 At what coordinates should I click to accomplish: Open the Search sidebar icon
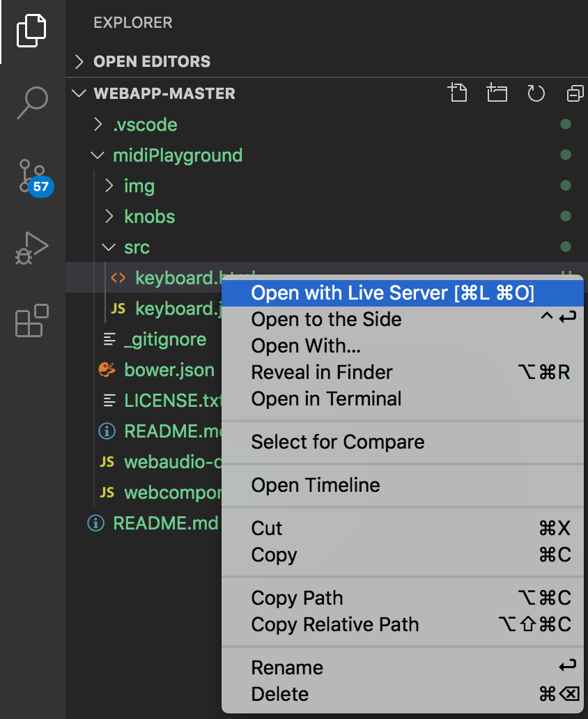coord(31,103)
